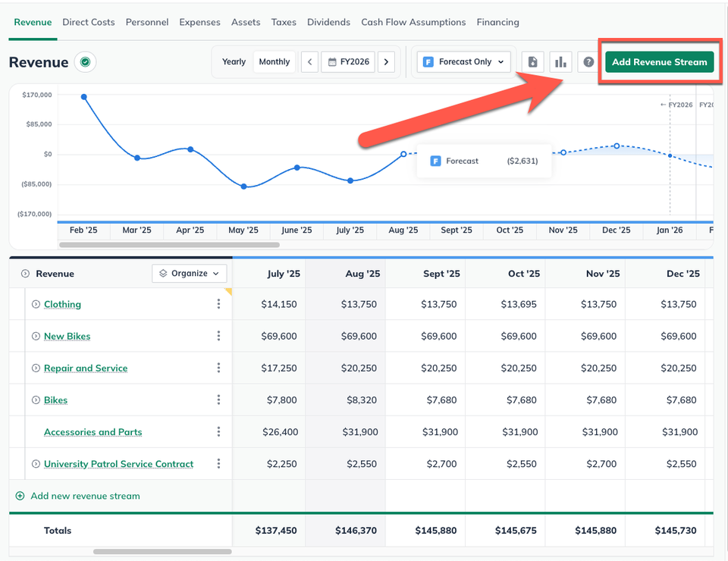
Task: Expand the Repair and Service row
Action: point(36,368)
